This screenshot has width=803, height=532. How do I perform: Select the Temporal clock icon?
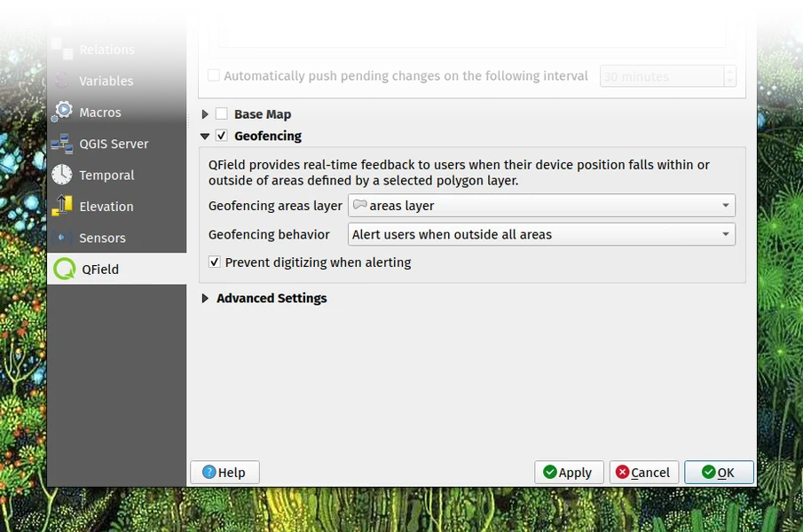point(62,176)
